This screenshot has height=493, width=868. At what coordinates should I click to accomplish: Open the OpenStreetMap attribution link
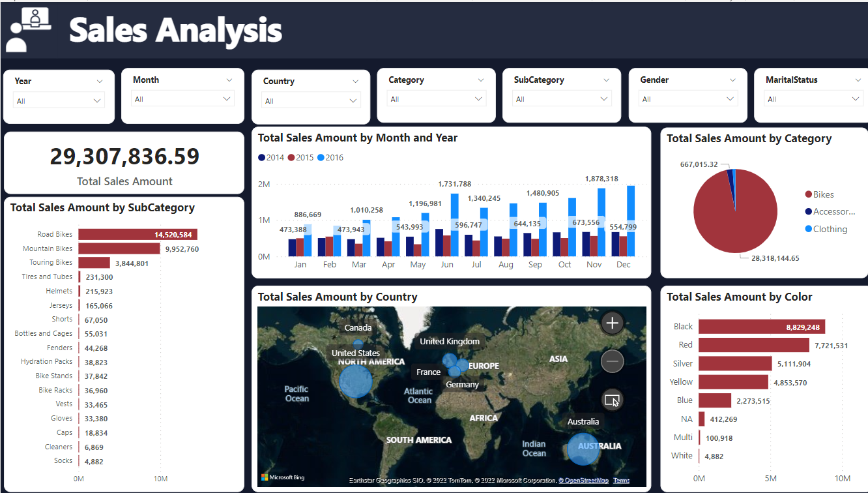pyautogui.click(x=583, y=480)
